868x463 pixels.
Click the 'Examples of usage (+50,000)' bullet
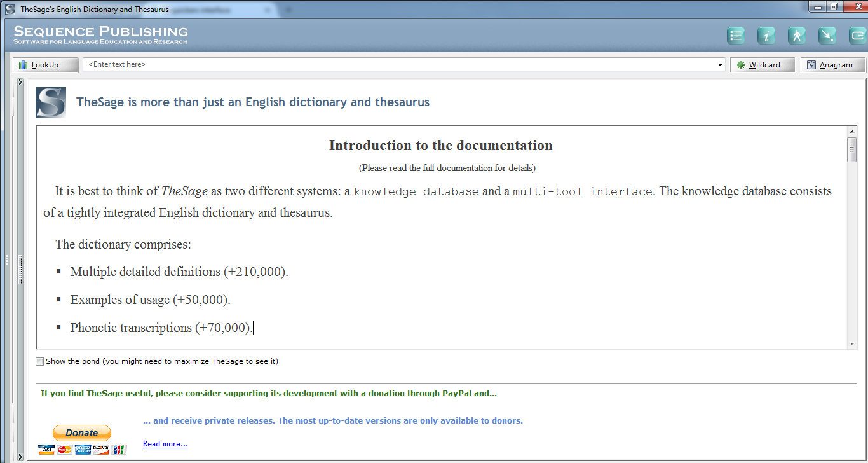[x=151, y=300]
